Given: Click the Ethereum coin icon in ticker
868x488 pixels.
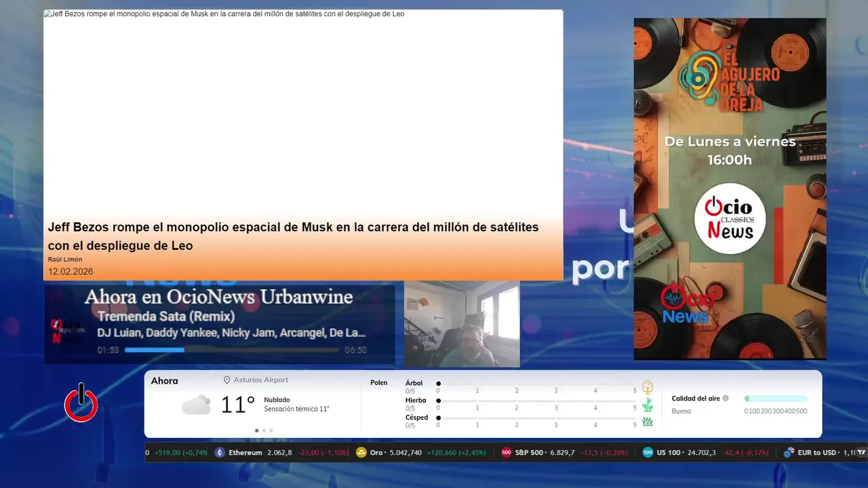Looking at the screenshot, I should pyautogui.click(x=220, y=452).
